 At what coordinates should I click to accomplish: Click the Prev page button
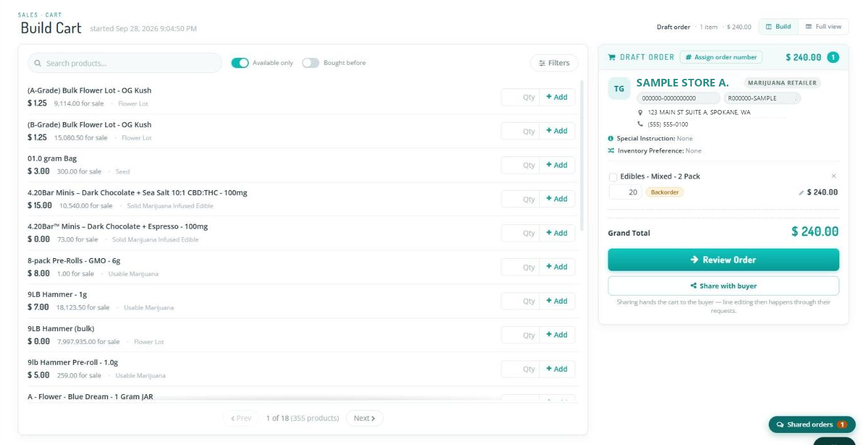(x=241, y=418)
